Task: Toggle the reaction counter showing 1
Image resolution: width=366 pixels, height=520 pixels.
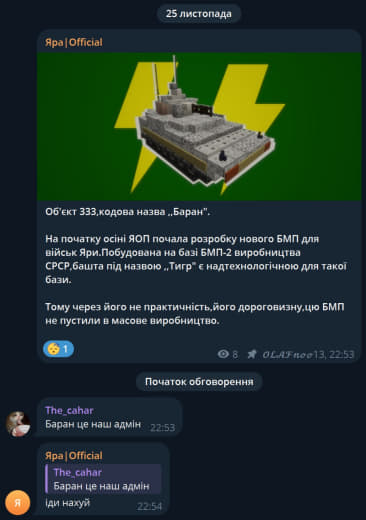Action: coord(58,349)
